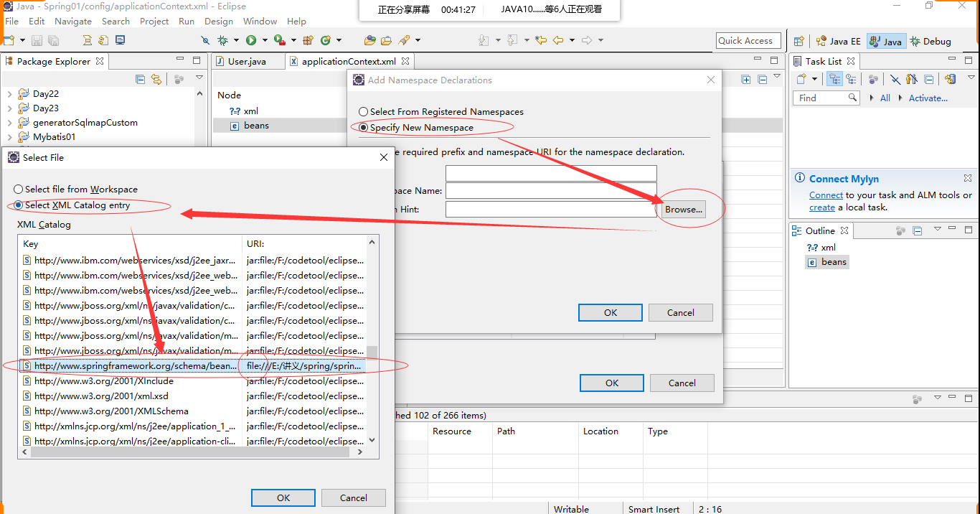Open the Run button dropdown arrow

(264, 41)
